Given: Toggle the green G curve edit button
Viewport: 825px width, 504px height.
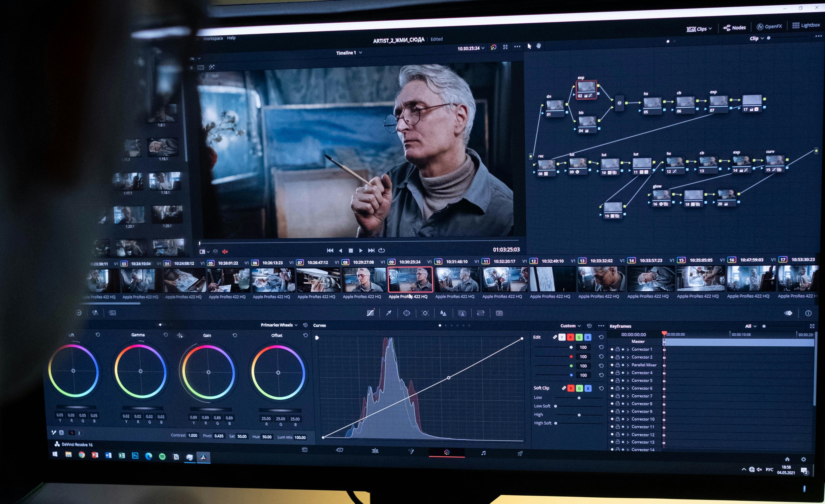Looking at the screenshot, I should pyautogui.click(x=579, y=337).
